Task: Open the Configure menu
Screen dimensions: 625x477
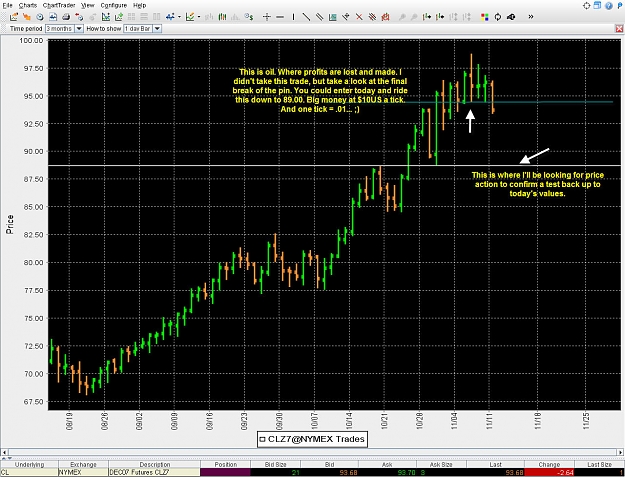Action: coord(114,5)
